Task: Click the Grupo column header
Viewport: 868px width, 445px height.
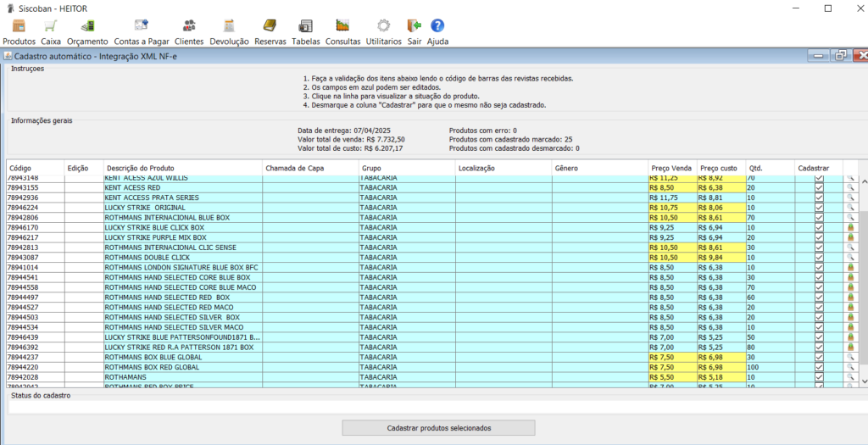Action: coord(407,168)
